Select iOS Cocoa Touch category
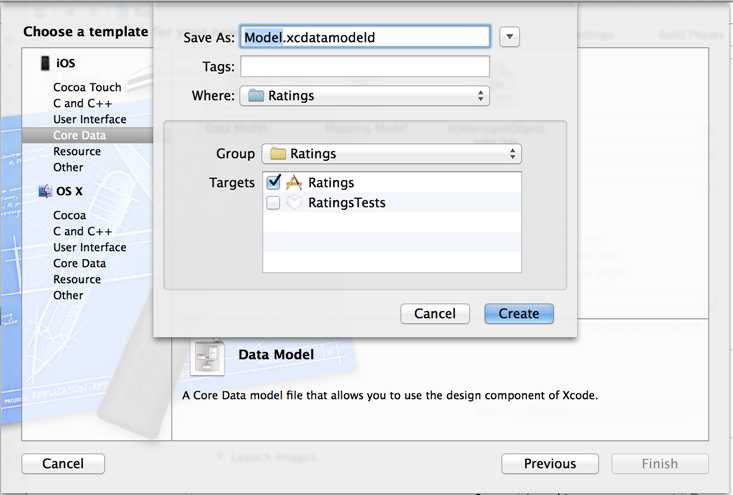The height and width of the screenshot is (495, 733). click(87, 87)
